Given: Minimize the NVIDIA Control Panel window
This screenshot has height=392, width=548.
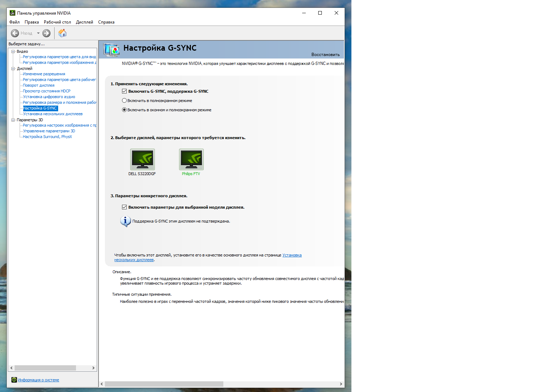Looking at the screenshot, I should [304, 13].
